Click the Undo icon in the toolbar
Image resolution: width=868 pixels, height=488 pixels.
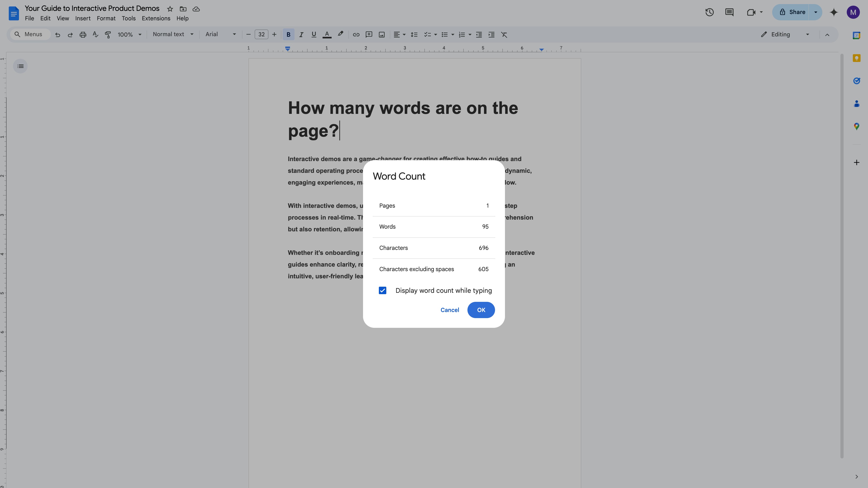click(58, 35)
